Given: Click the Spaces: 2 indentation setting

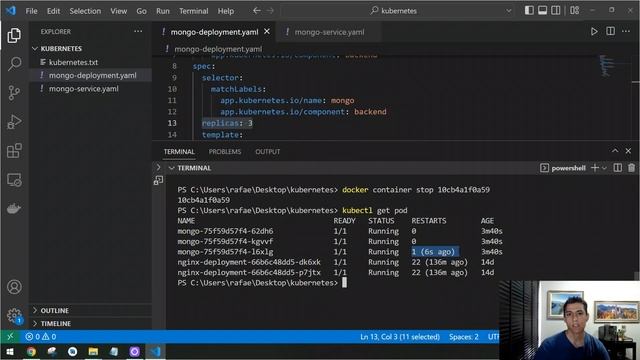Looking at the screenshot, I should coord(464,337).
